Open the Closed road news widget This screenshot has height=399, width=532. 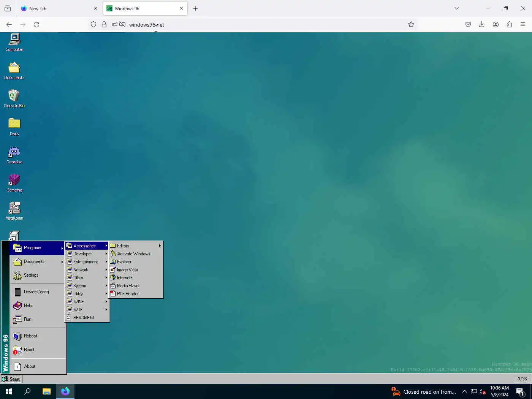(x=424, y=392)
